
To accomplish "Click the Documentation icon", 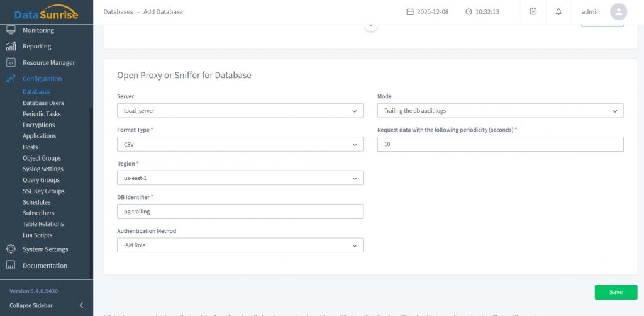I will click(x=11, y=266).
